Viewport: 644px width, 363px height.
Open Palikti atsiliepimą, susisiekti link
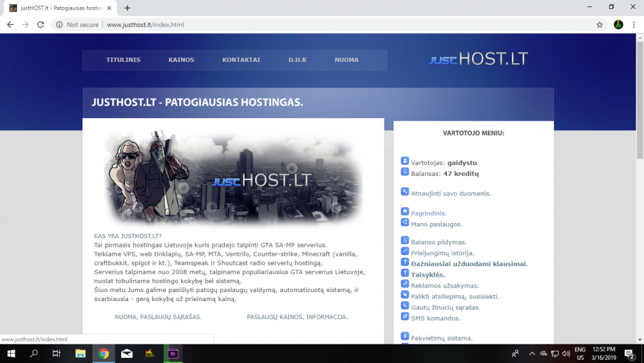[455, 297]
